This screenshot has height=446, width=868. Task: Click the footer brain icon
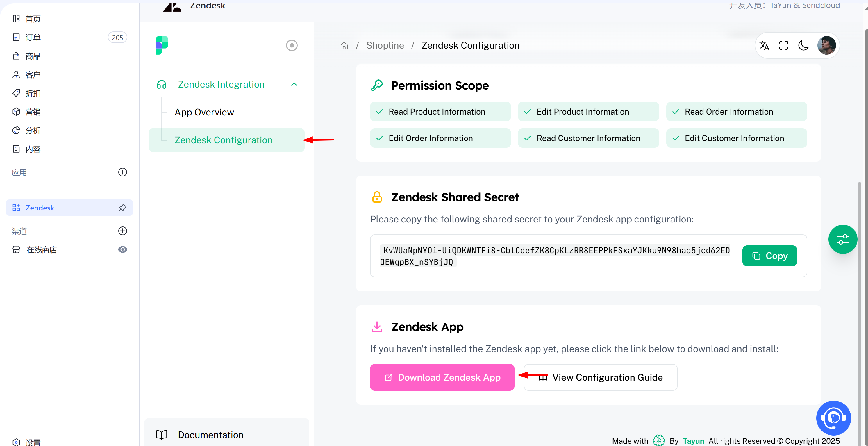(x=658, y=440)
